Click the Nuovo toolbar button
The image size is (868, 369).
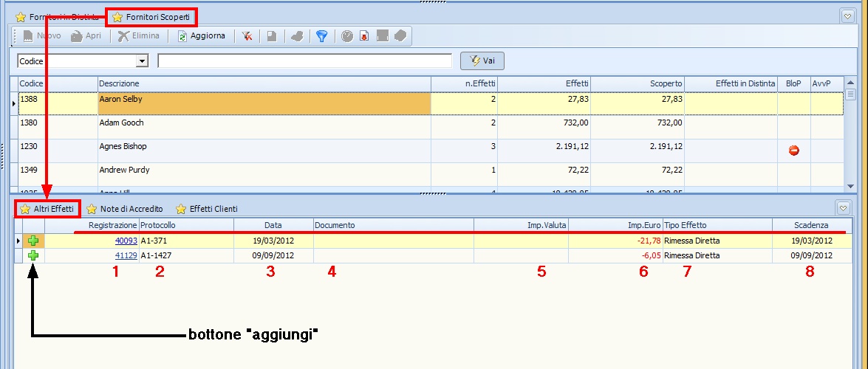[41, 35]
